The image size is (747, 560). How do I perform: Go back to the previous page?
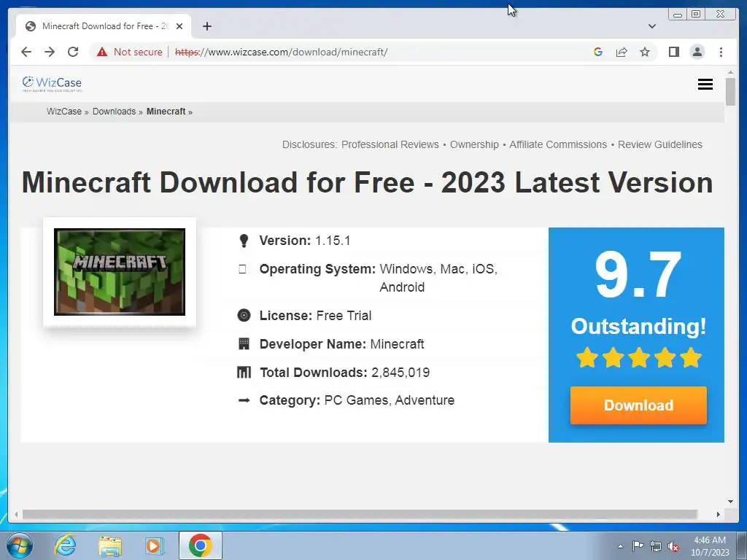(26, 52)
